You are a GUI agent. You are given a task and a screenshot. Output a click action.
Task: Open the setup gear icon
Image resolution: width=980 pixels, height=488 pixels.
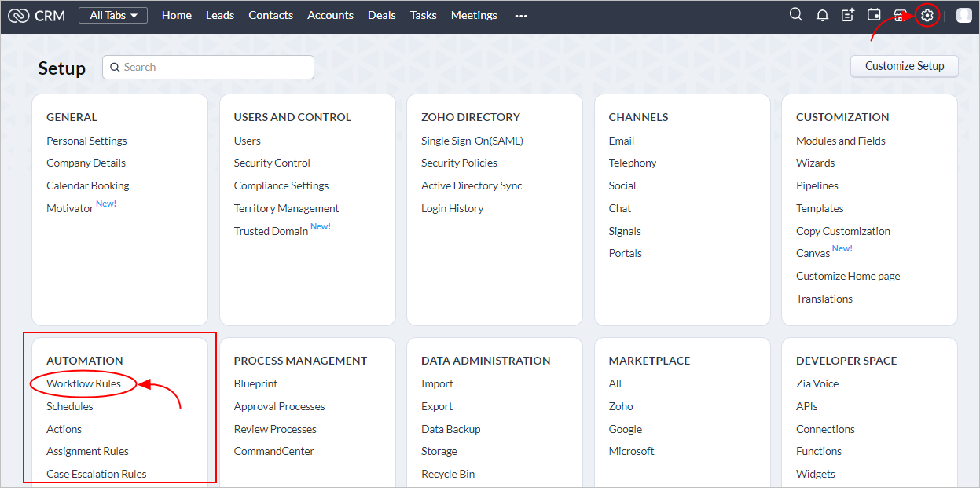(927, 15)
